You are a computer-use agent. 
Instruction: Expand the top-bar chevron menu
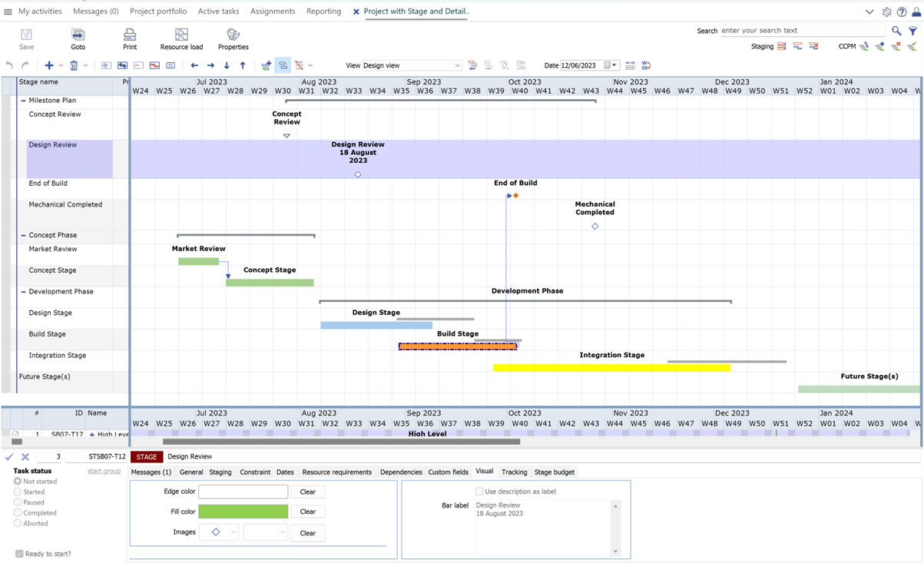click(x=869, y=12)
